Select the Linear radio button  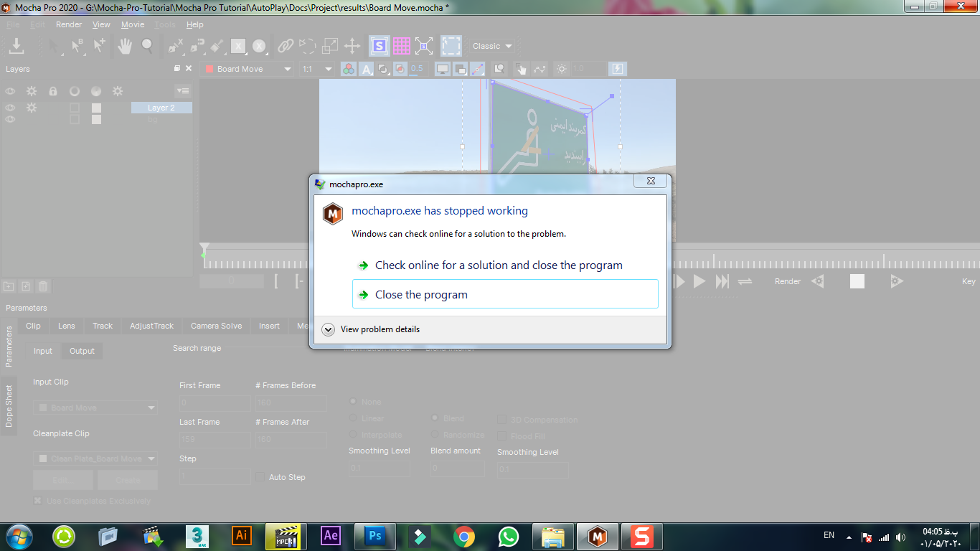point(353,418)
